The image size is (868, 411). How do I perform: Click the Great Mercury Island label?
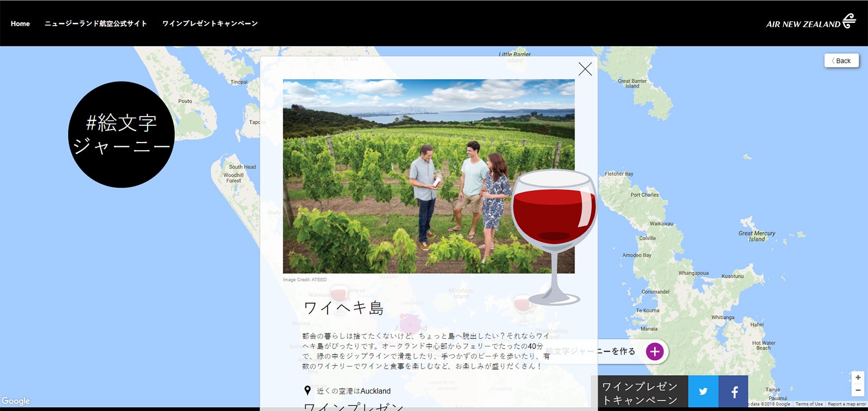(757, 236)
